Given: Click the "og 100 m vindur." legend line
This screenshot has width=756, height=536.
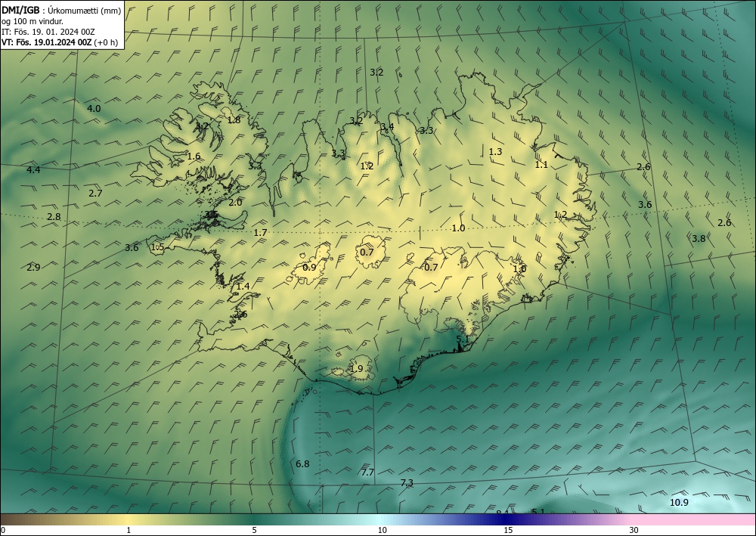Looking at the screenshot, I should (x=33, y=21).
